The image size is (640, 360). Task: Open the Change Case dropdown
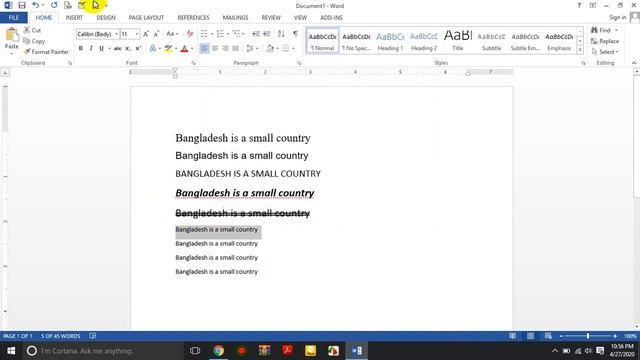[172, 34]
